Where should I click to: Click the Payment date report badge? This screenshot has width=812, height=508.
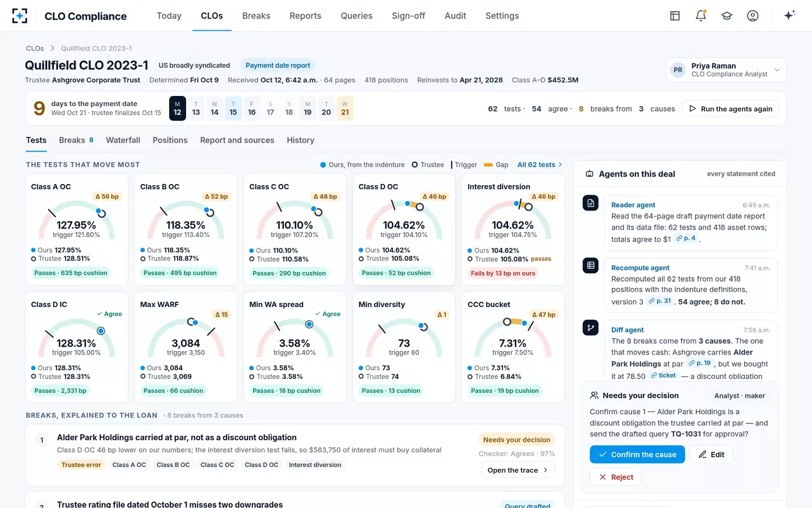pos(277,65)
